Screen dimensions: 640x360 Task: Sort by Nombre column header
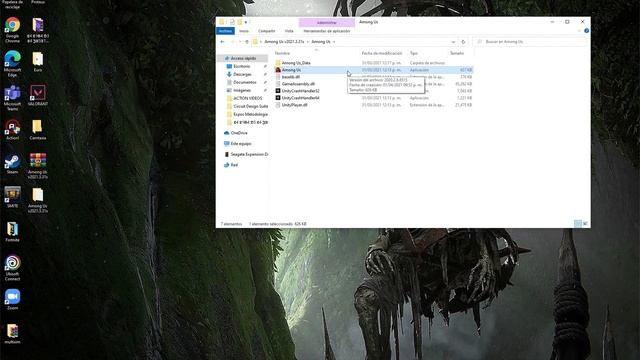[282, 53]
